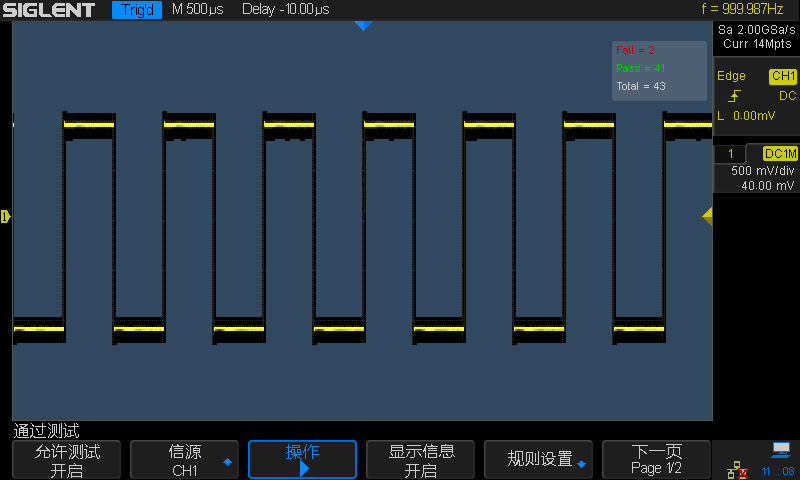Click the Pass = 41 counter

point(641,68)
